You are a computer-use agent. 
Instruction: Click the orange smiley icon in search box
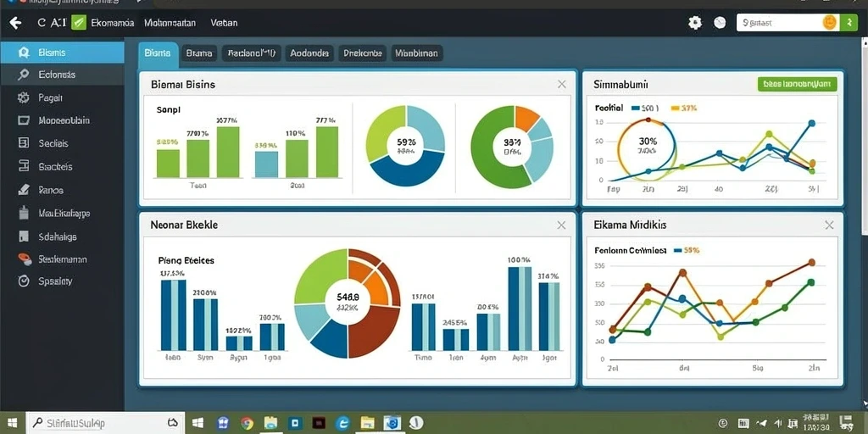(x=829, y=23)
